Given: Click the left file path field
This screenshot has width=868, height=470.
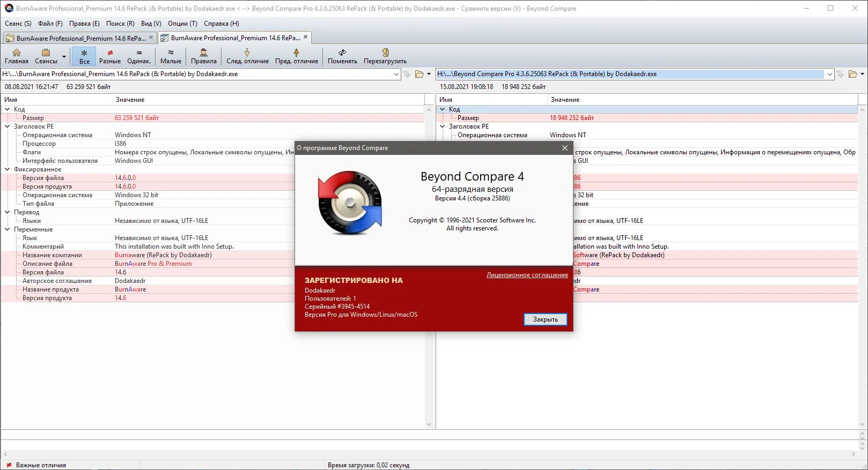Looking at the screenshot, I should tap(197, 74).
